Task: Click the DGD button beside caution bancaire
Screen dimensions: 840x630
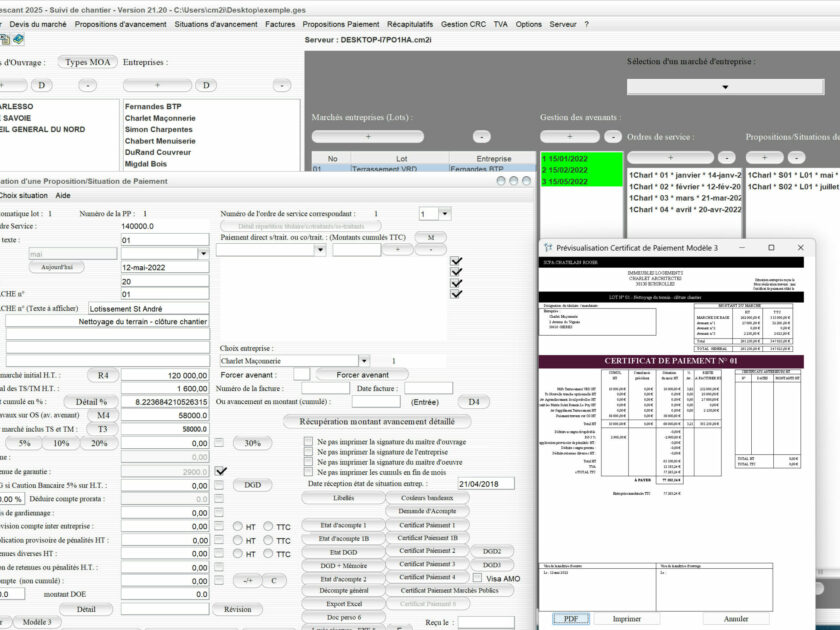Action: pyautogui.click(x=252, y=485)
